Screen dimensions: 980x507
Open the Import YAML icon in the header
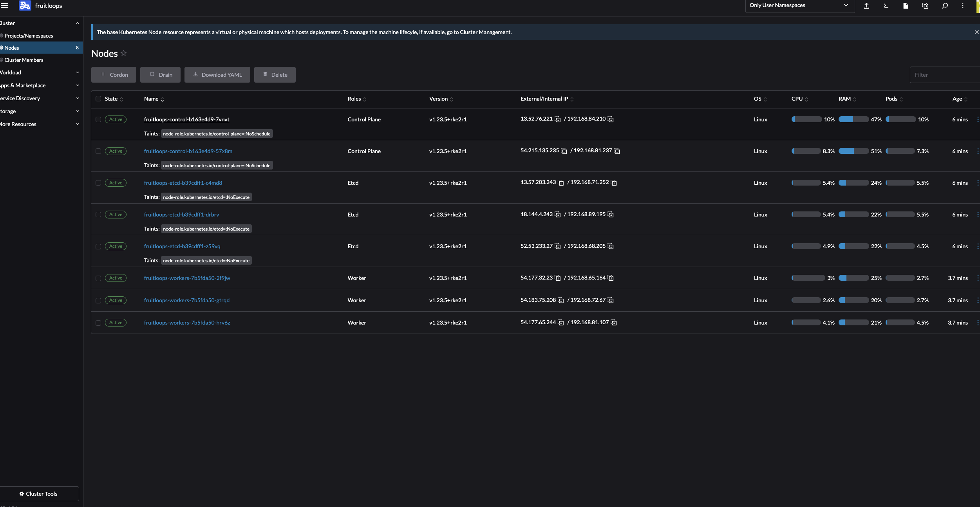(x=866, y=6)
